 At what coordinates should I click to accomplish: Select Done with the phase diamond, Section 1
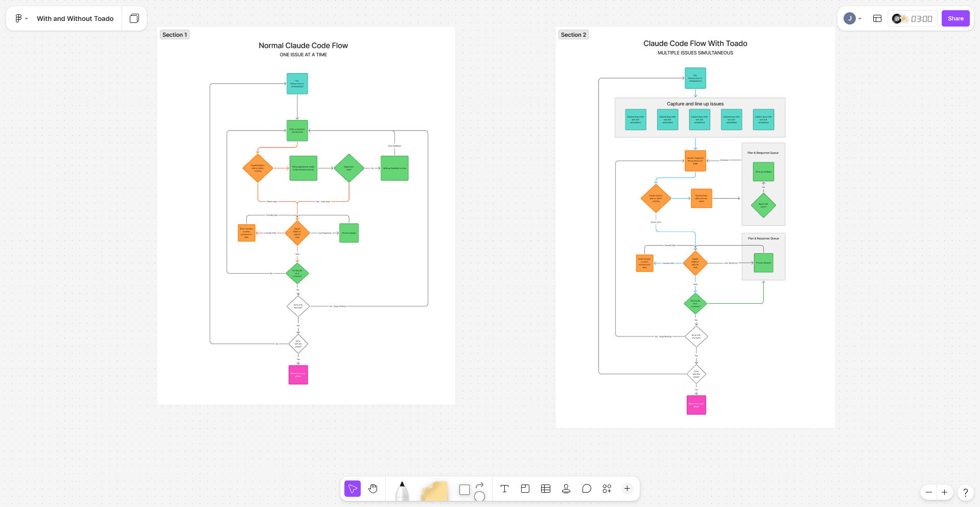pyautogui.click(x=298, y=344)
